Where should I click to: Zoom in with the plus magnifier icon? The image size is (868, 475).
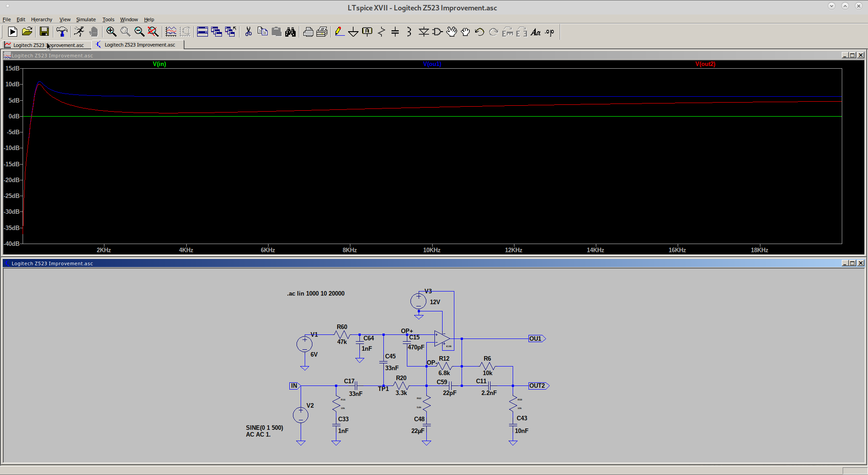pos(111,32)
